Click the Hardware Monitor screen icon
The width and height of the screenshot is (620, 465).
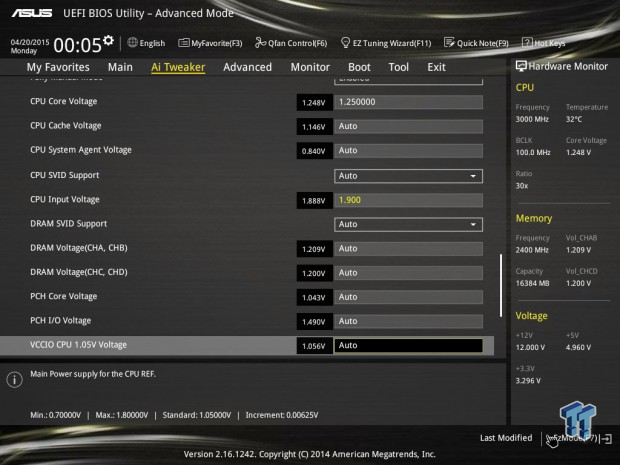tap(521, 66)
